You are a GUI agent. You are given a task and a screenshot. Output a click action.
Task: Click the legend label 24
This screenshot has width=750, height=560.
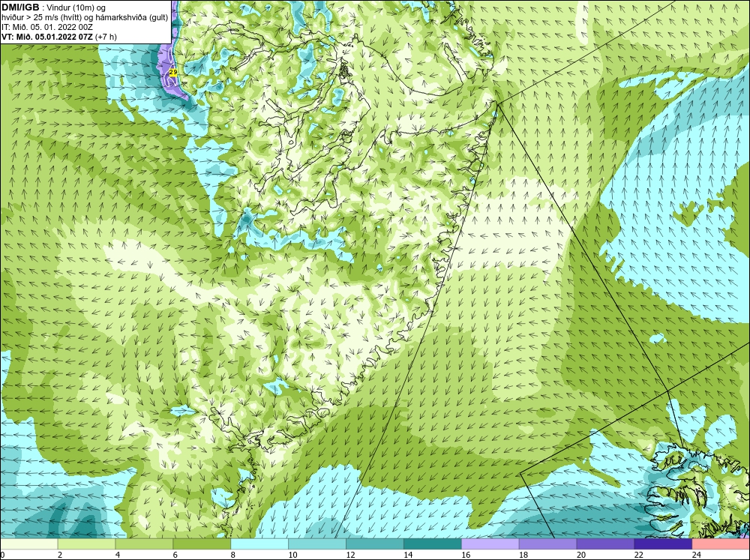697,555
